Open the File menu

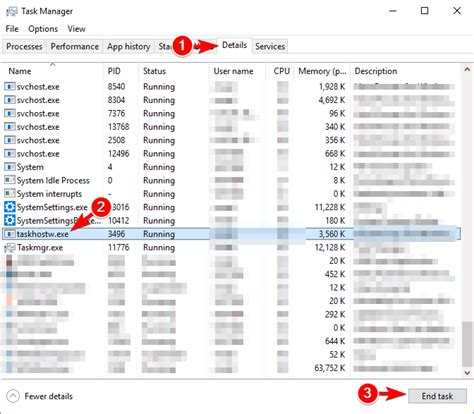coord(12,29)
